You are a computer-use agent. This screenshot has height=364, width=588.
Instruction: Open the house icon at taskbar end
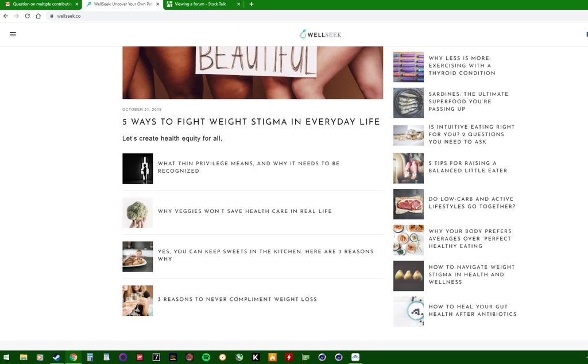click(355, 357)
